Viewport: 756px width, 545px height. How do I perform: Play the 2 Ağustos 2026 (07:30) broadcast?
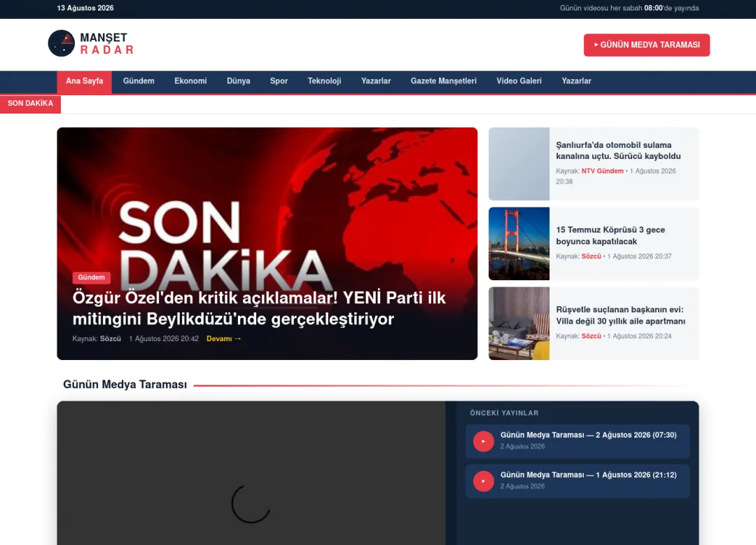[x=577, y=441]
